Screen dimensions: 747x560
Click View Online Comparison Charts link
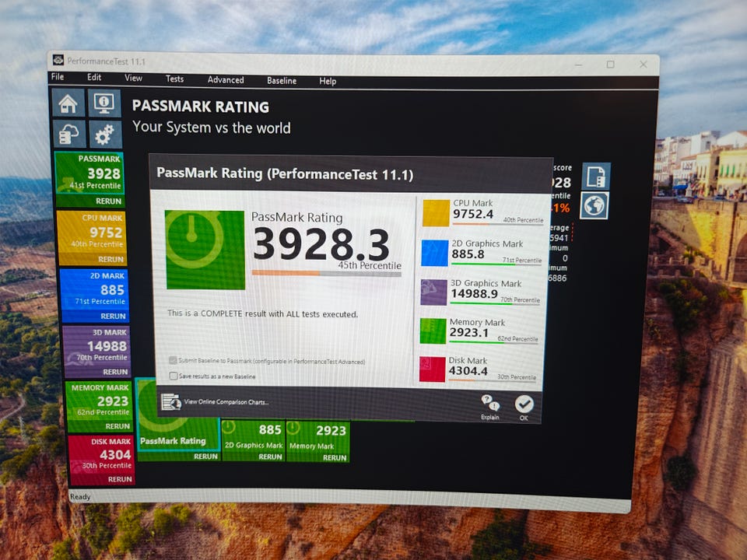[226, 402]
